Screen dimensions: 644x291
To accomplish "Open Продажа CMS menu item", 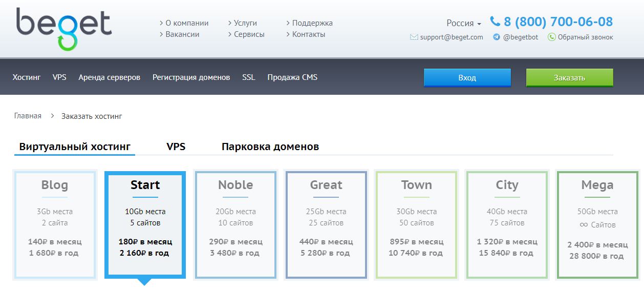I will 292,77.
